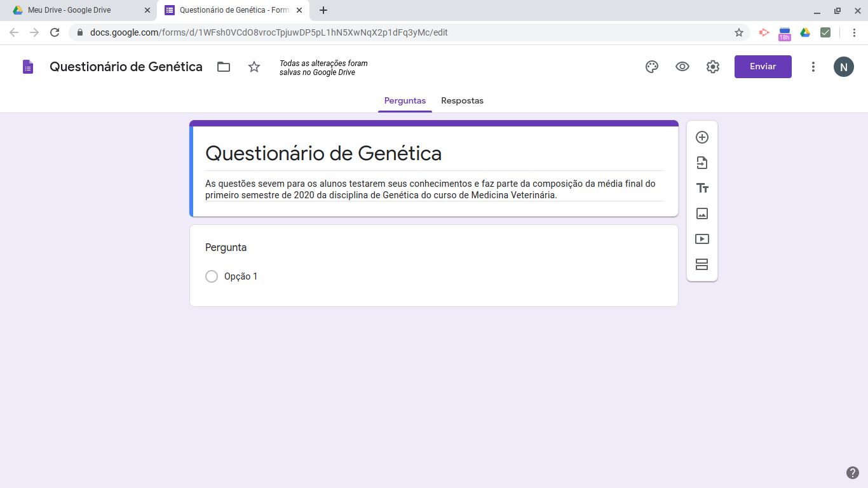Switch to the Respostas tab
868x488 pixels.
[462, 100]
